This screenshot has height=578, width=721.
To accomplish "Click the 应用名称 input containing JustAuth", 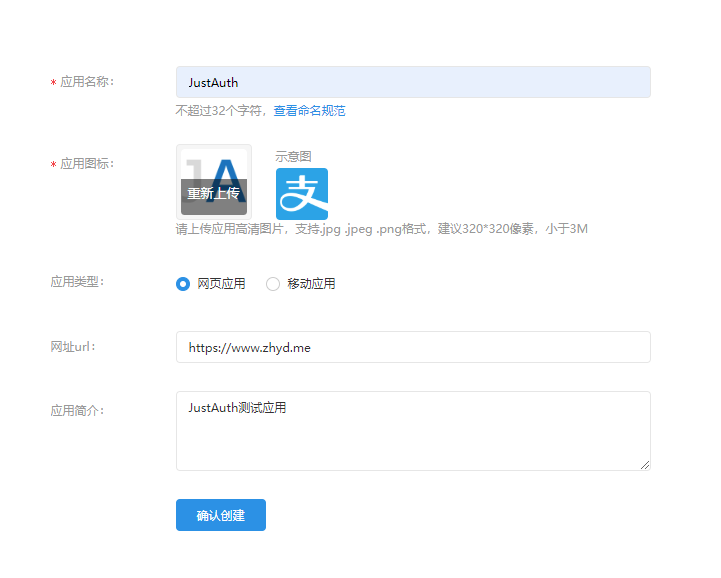I will pyautogui.click(x=413, y=82).
